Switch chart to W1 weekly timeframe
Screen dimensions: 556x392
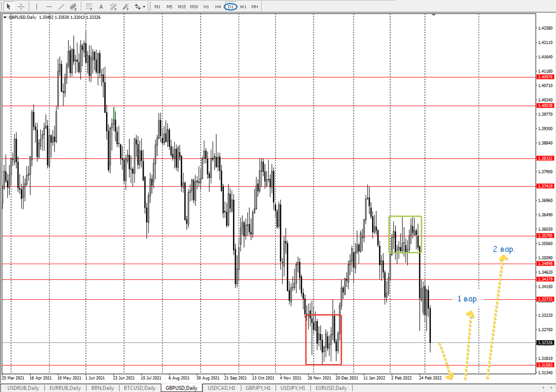click(x=243, y=6)
